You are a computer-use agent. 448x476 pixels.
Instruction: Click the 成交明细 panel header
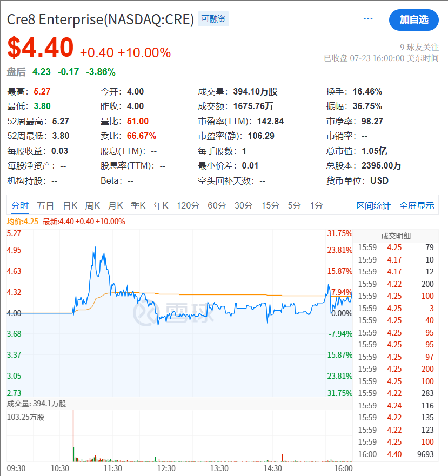396,236
